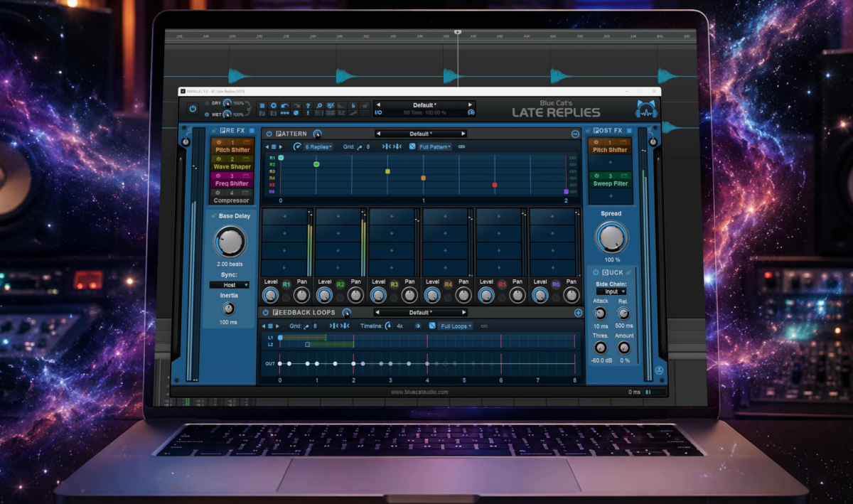Click the R6 reply button
Screen dimensions: 853x504
click(556, 284)
